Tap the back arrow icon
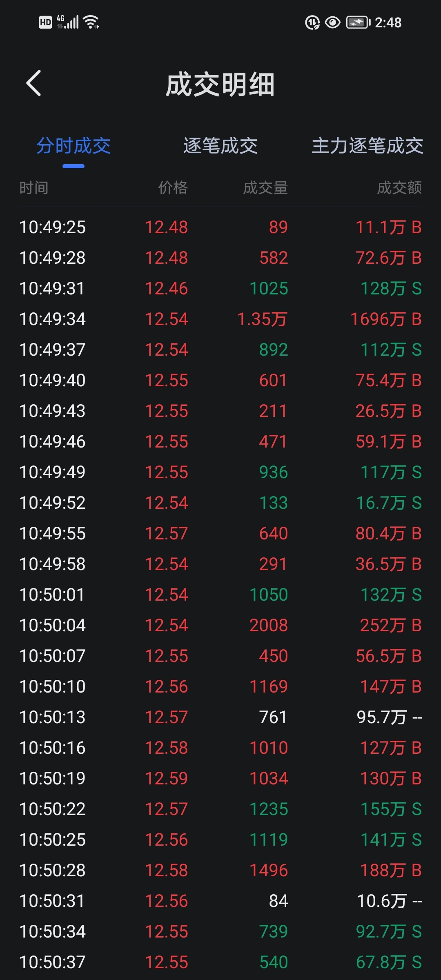This screenshot has width=441, height=980. (x=33, y=83)
